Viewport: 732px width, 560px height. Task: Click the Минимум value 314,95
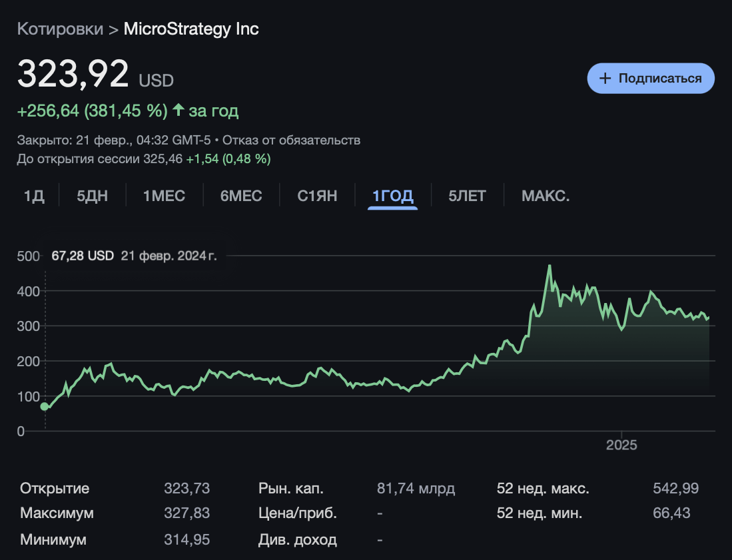coord(186,539)
